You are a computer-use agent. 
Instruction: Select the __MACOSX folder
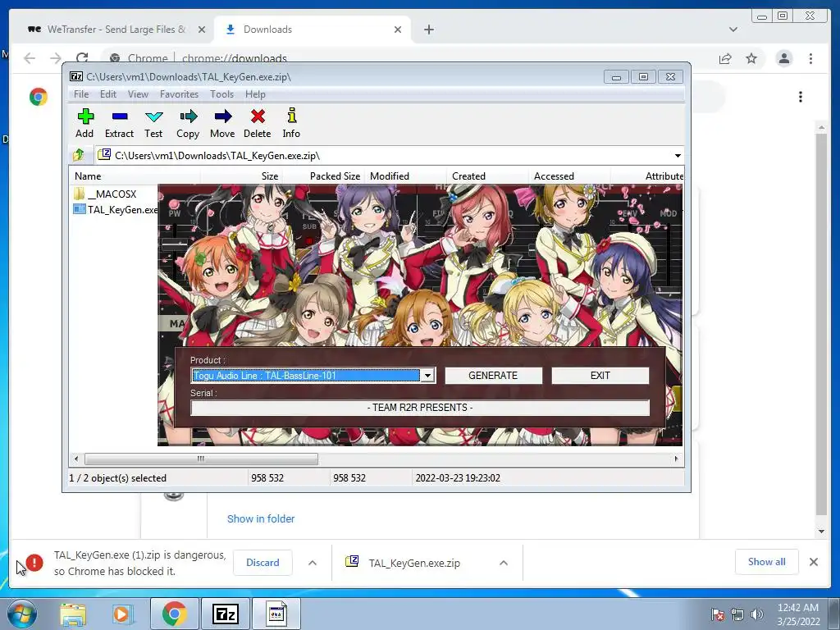click(106, 194)
